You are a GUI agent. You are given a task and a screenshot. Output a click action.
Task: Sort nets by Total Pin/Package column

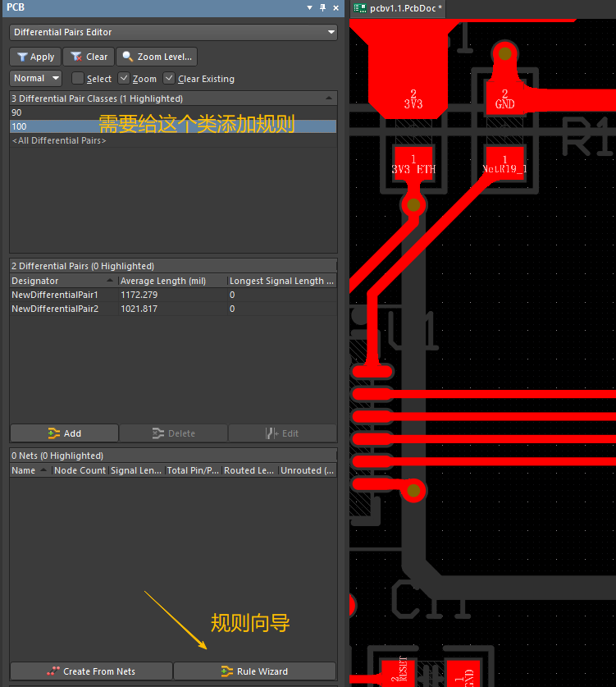coord(193,470)
